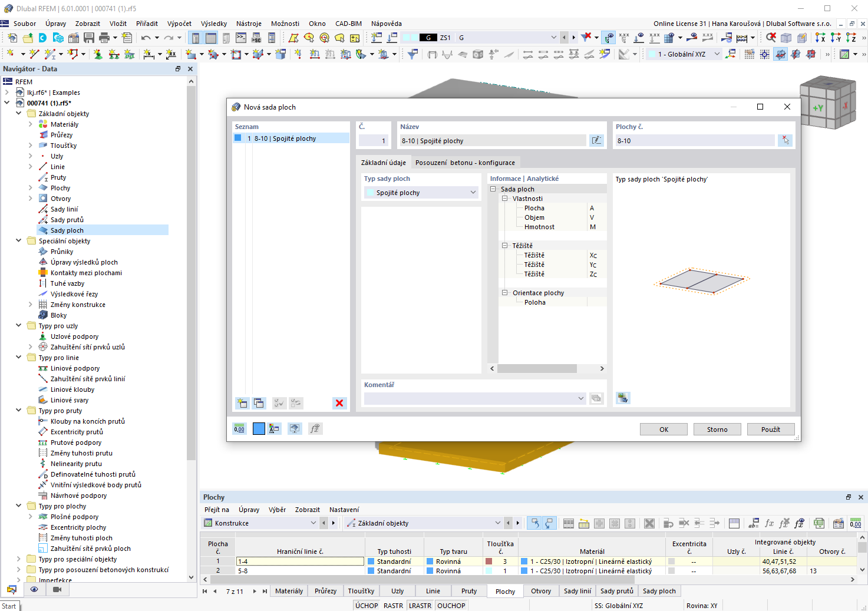This screenshot has width=868, height=611.
Task: Collapse the Speciální objekty tree folder
Action: [19, 241]
